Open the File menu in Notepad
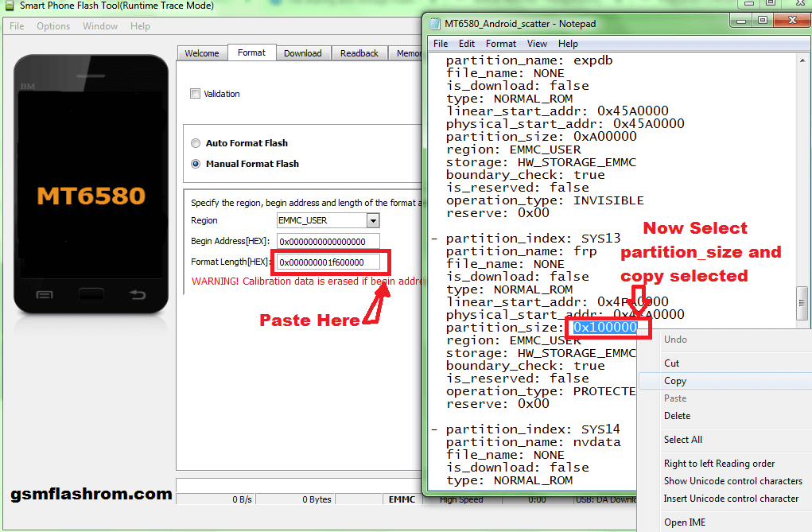The image size is (812, 532). point(441,44)
